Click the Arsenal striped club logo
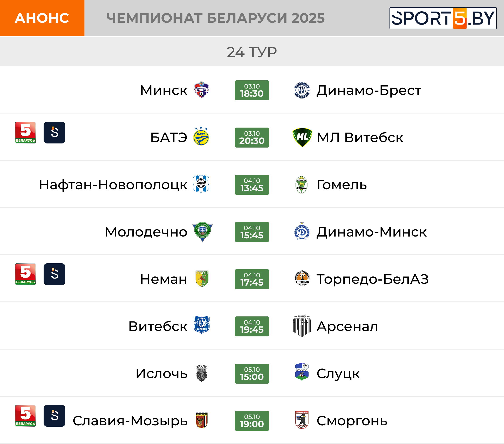 point(302,326)
